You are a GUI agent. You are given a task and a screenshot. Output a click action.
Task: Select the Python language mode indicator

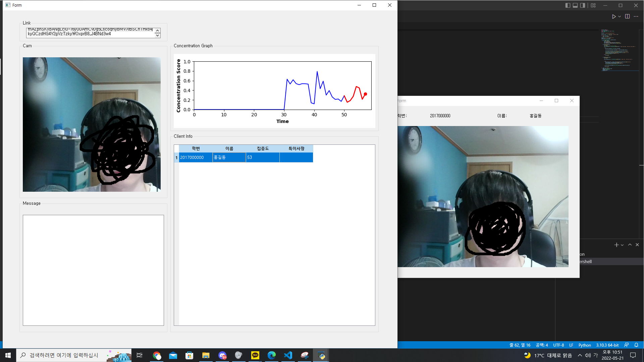[x=585, y=345]
